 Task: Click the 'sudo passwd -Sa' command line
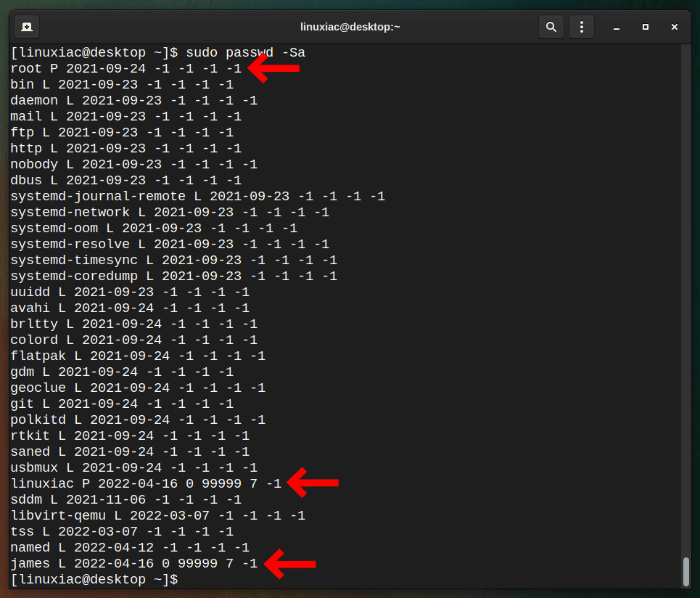coord(158,53)
